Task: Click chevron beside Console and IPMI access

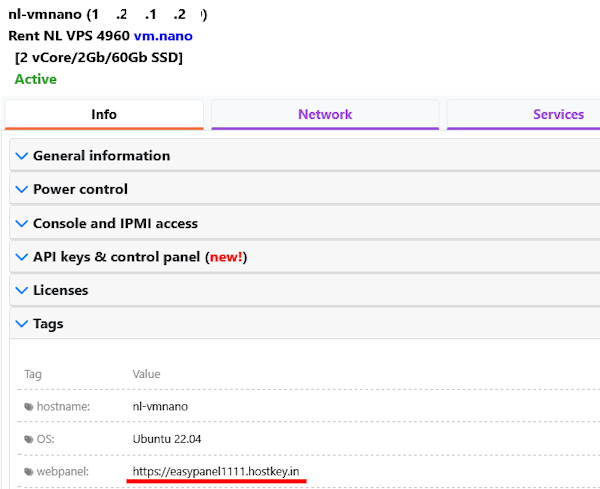Action: (22, 223)
